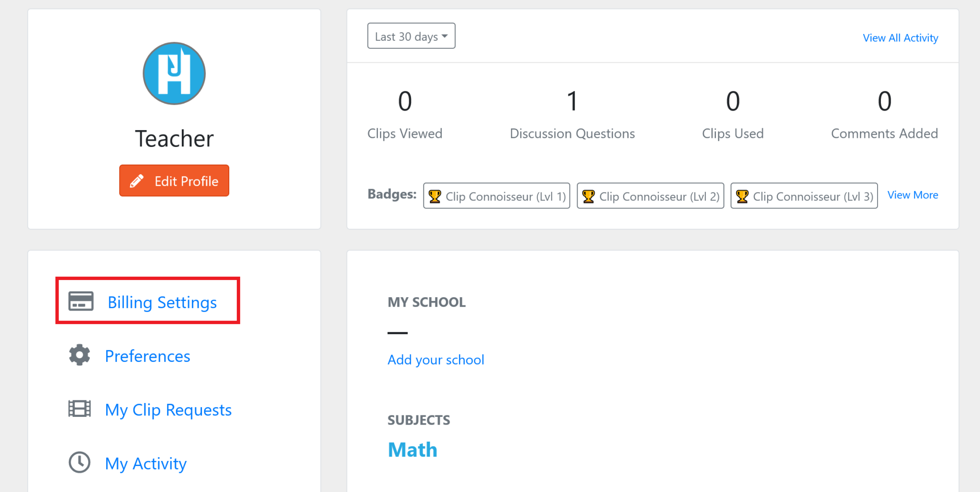The image size is (980, 492).
Task: Go to My Activity in the sidebar
Action: [146, 463]
